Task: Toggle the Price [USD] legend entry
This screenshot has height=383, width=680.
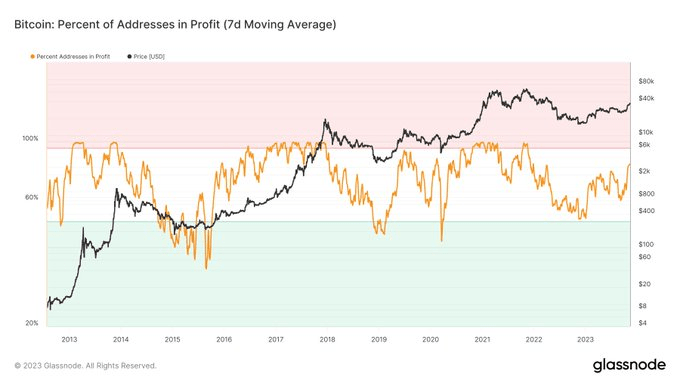Action: pos(146,56)
